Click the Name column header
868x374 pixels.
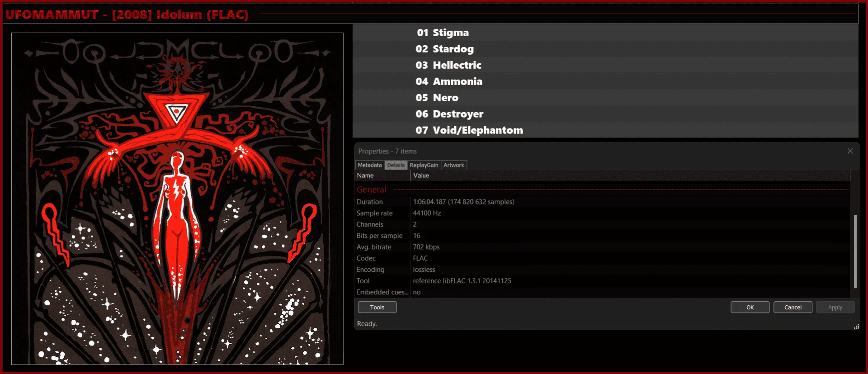point(382,175)
